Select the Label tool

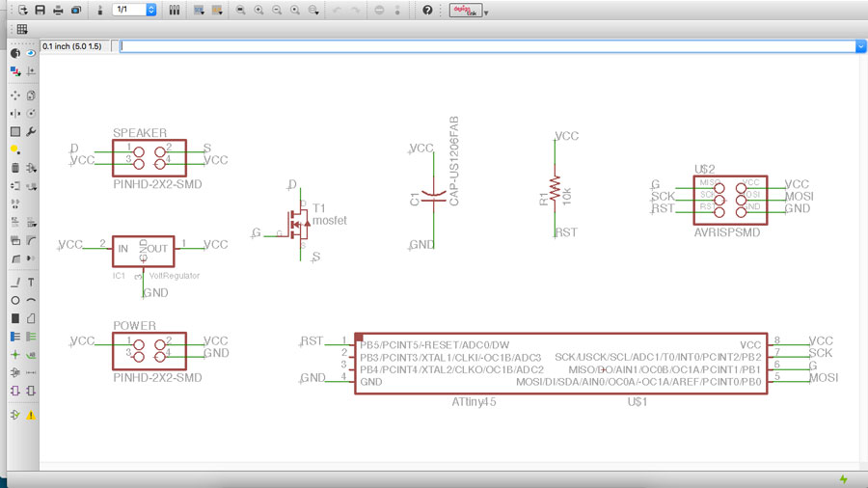pyautogui.click(x=31, y=355)
